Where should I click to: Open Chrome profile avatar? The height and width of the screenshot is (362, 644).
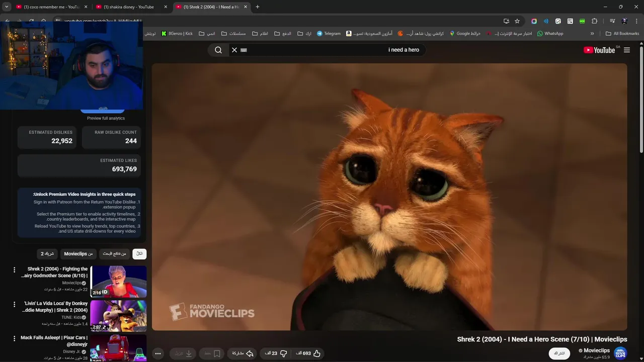click(x=624, y=21)
